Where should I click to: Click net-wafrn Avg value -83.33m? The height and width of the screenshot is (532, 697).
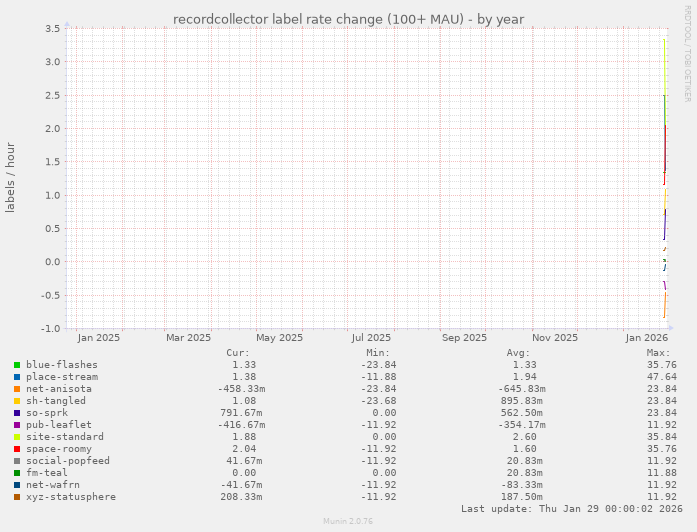(522, 485)
